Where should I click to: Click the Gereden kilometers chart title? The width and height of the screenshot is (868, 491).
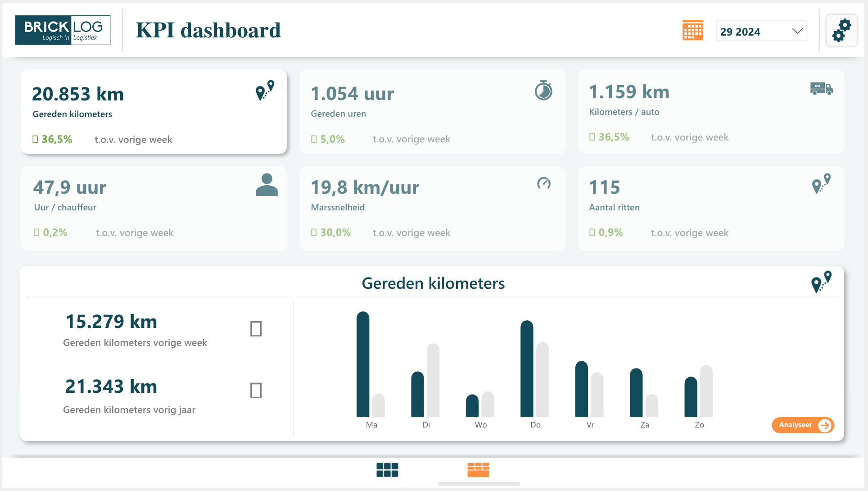coord(433,283)
